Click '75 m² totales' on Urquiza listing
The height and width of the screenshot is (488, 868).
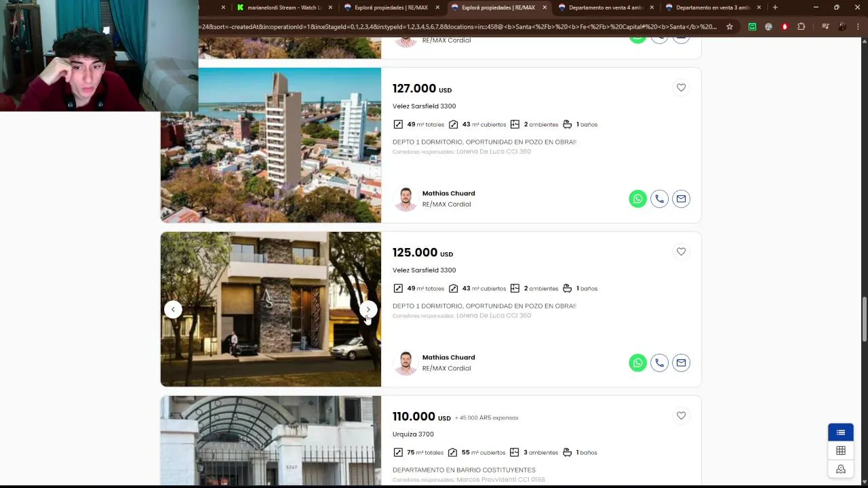pyautogui.click(x=418, y=453)
